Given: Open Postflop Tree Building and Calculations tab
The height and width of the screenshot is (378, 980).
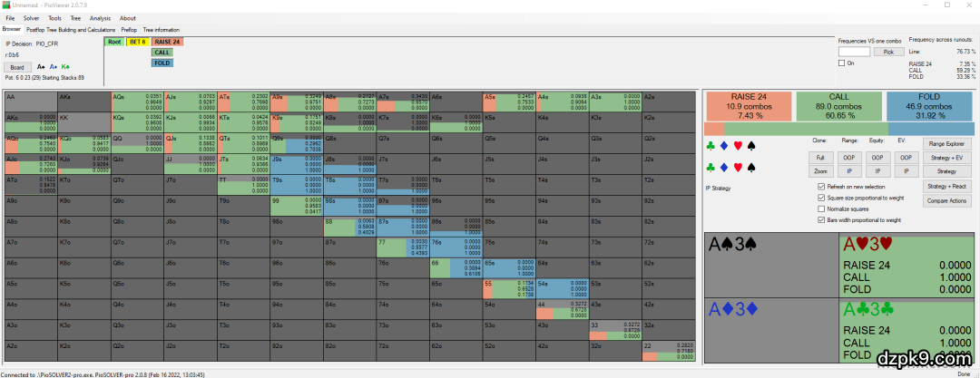Looking at the screenshot, I should click(71, 30).
